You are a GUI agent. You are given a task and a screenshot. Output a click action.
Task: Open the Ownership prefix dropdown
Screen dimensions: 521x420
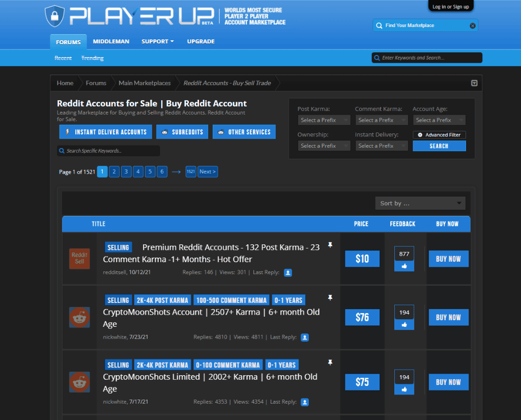pos(324,146)
